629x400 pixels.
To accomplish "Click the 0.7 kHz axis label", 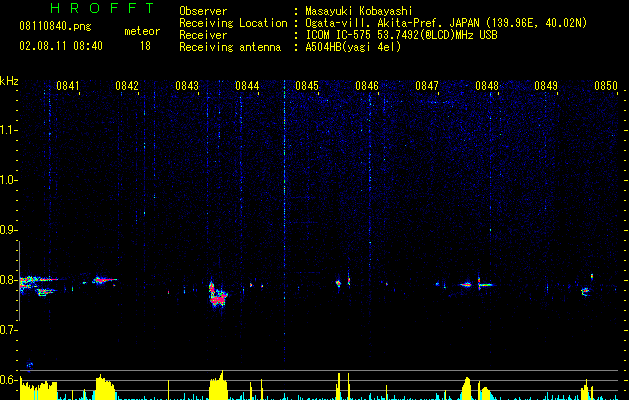I will [8, 330].
